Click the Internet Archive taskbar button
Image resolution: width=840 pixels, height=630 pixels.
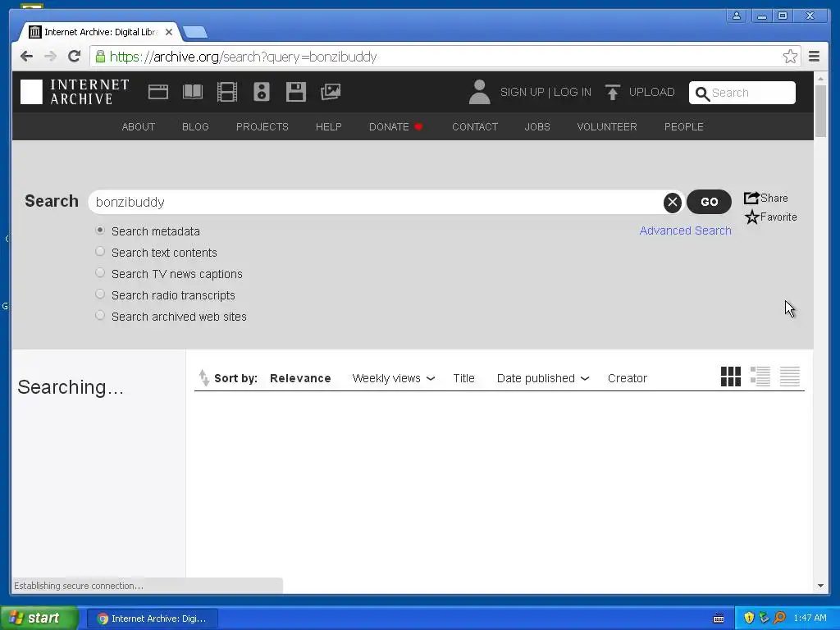pyautogui.click(x=152, y=619)
